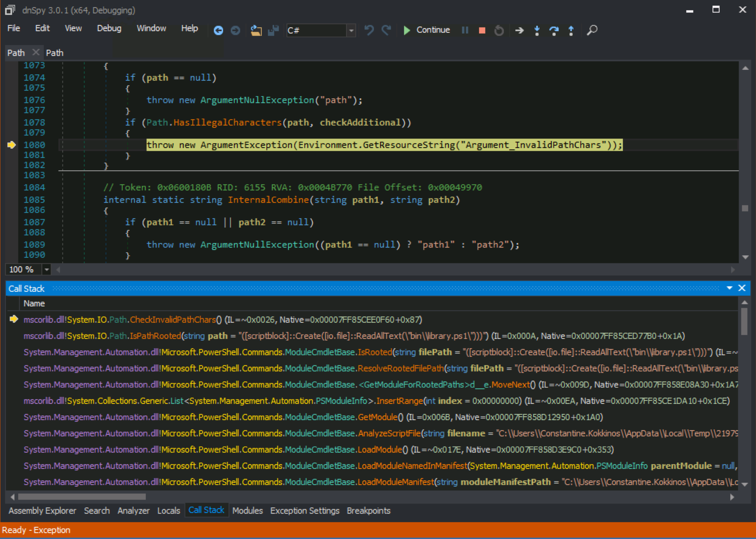The width and height of the screenshot is (756, 539).
Task: Switch to the Breakpoints tab
Action: pos(369,511)
